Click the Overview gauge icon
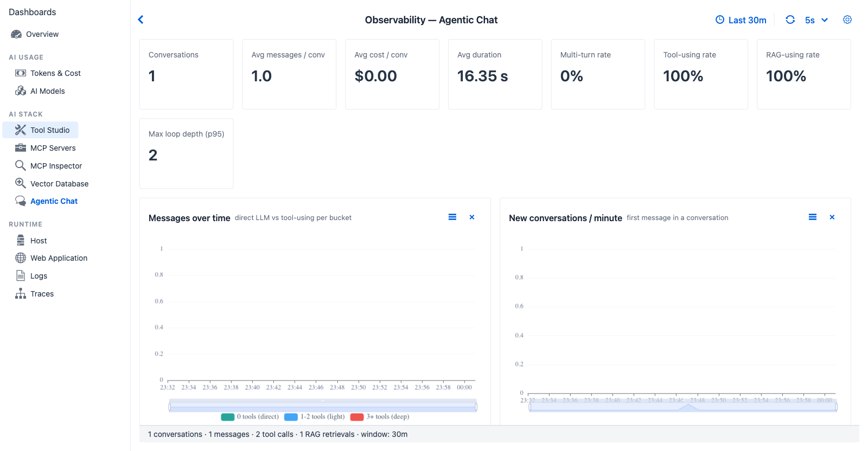868x451 pixels. [16, 34]
